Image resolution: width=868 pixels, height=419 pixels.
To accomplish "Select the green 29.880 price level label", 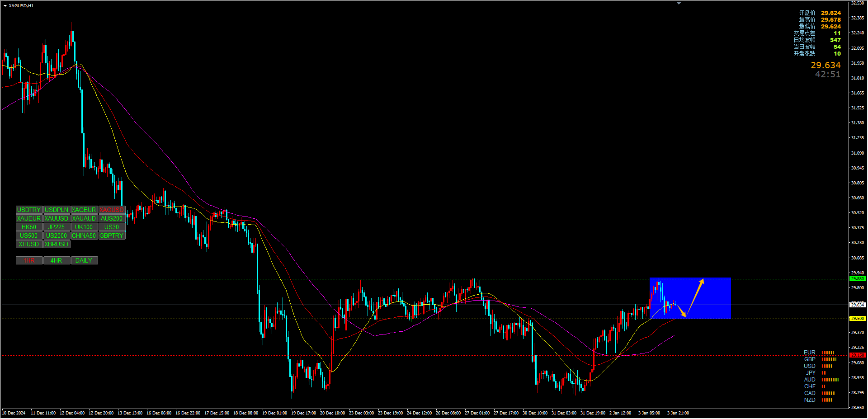I will click(x=858, y=279).
